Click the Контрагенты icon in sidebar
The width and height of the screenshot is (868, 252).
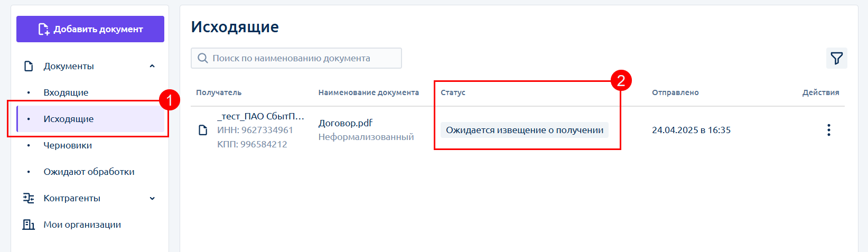point(29,198)
